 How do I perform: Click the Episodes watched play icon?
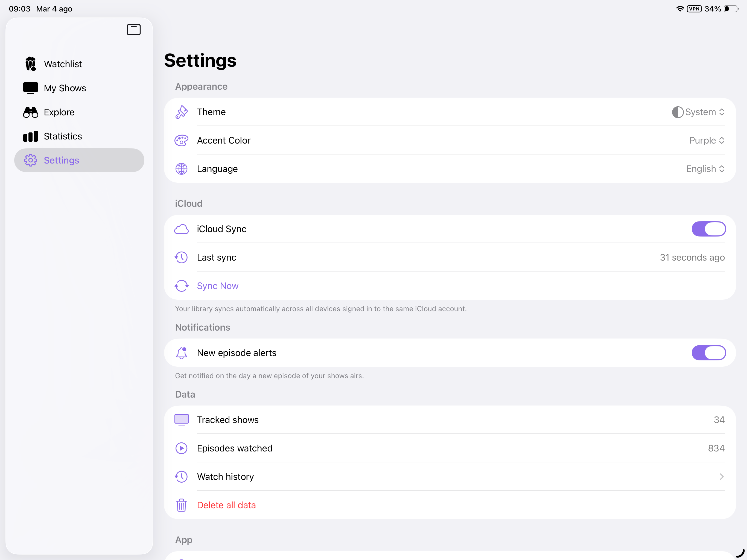tap(181, 448)
